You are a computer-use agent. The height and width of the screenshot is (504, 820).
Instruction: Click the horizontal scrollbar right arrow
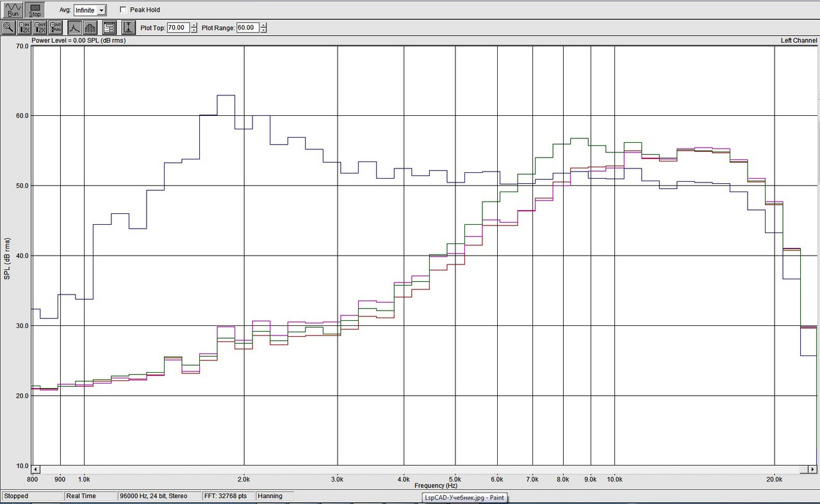click(x=814, y=469)
